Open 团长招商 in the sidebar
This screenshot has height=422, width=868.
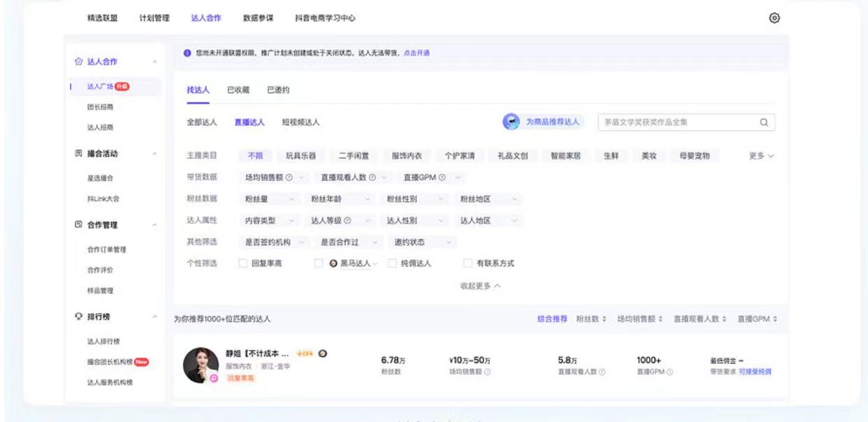[100, 108]
